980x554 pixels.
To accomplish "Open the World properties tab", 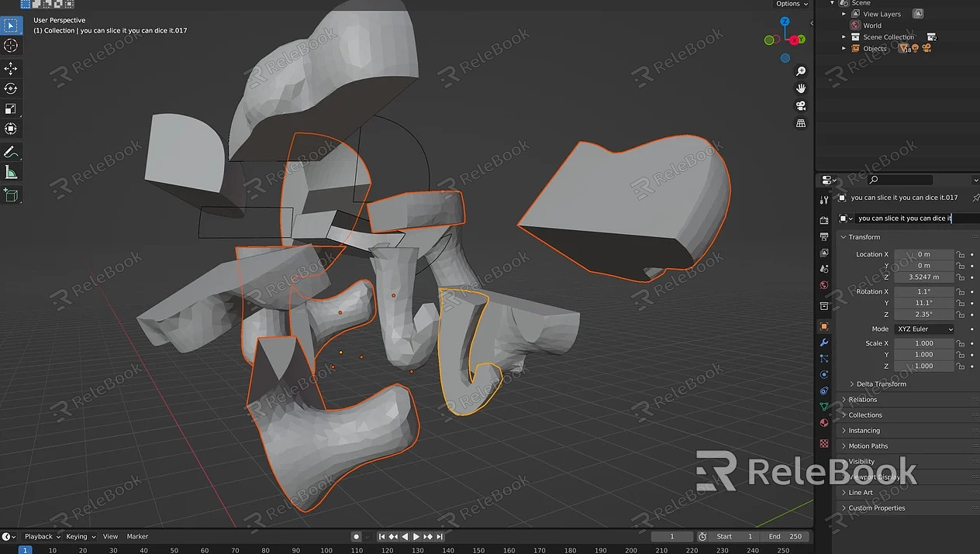I will click(824, 284).
